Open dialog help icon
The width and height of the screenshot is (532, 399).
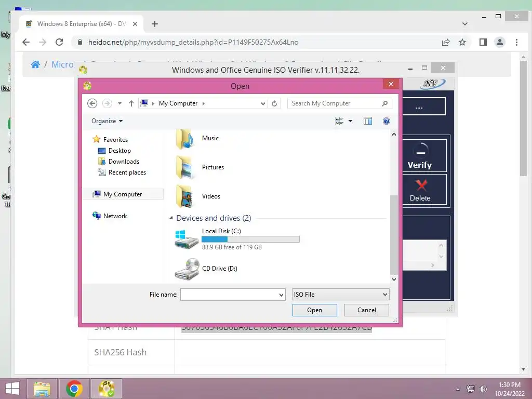click(x=387, y=121)
